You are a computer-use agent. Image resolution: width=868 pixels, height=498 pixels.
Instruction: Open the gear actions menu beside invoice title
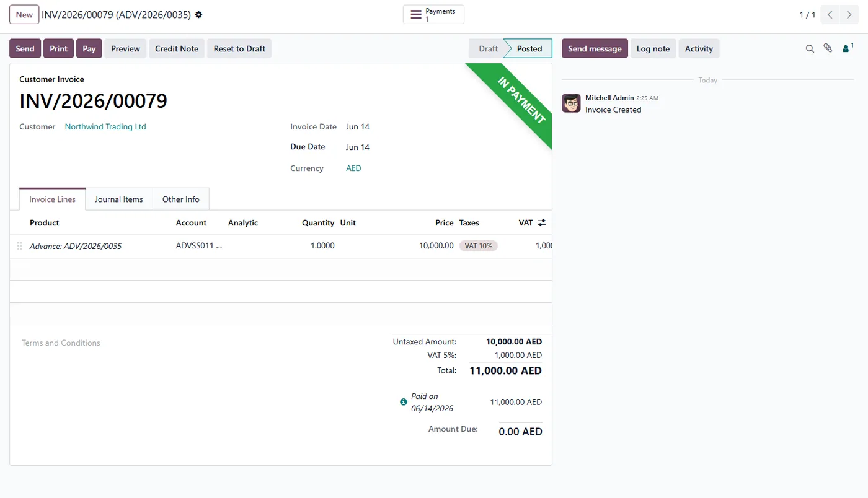(x=198, y=14)
